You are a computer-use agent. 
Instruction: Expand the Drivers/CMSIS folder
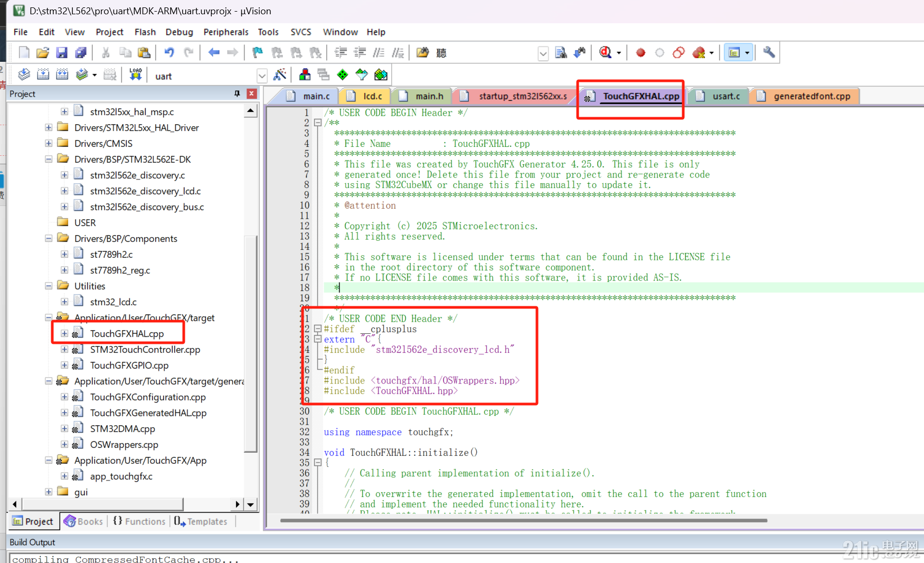[x=49, y=143]
